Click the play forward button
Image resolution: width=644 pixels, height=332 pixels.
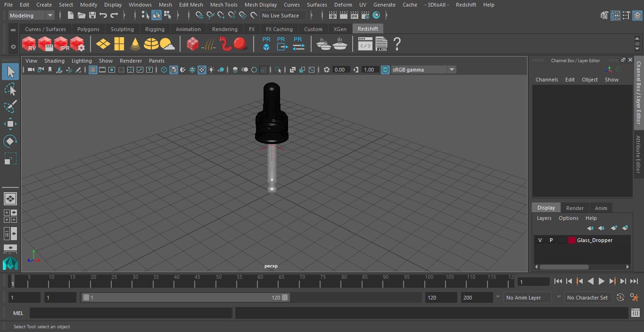(602, 281)
